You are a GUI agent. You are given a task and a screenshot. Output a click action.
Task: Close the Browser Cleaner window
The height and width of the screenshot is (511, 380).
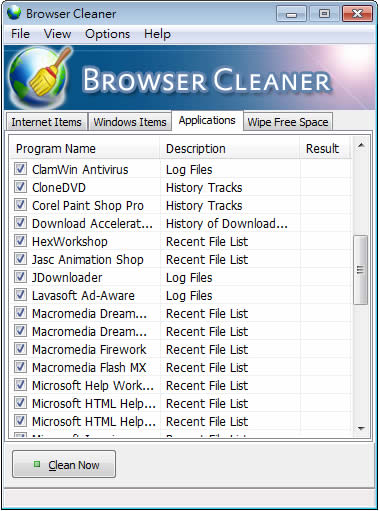pyautogui.click(x=357, y=14)
